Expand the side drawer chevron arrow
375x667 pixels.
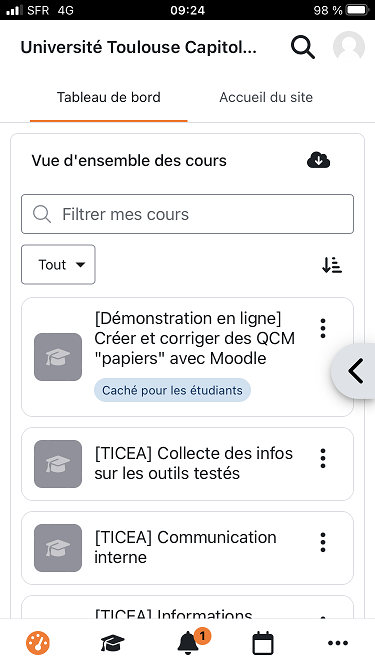[354, 371]
